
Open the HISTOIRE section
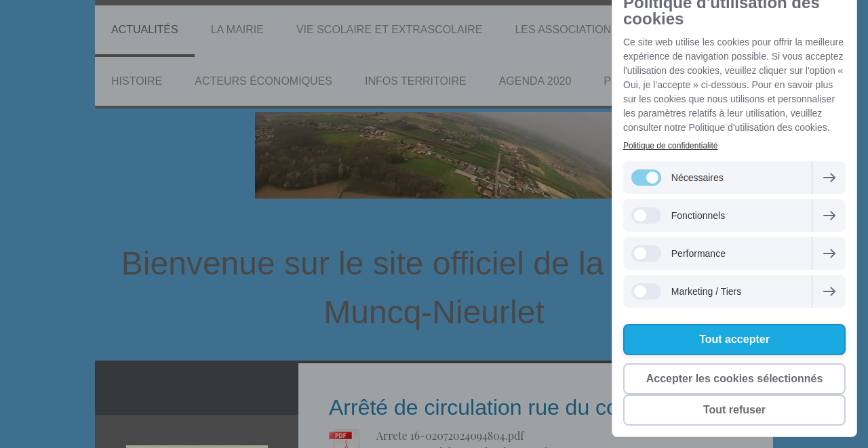(136, 80)
